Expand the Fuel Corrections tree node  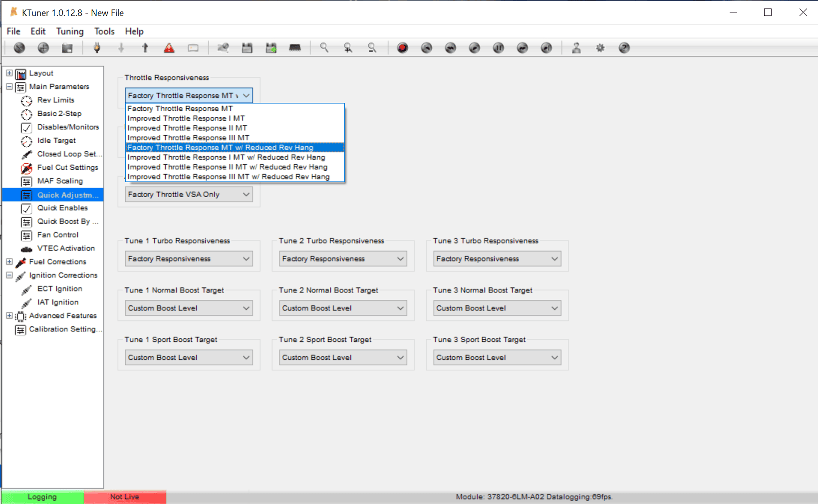coord(9,261)
